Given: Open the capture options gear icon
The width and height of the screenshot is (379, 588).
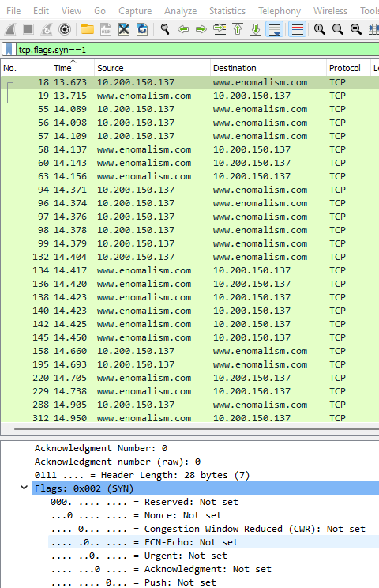Looking at the screenshot, I should (65, 29).
